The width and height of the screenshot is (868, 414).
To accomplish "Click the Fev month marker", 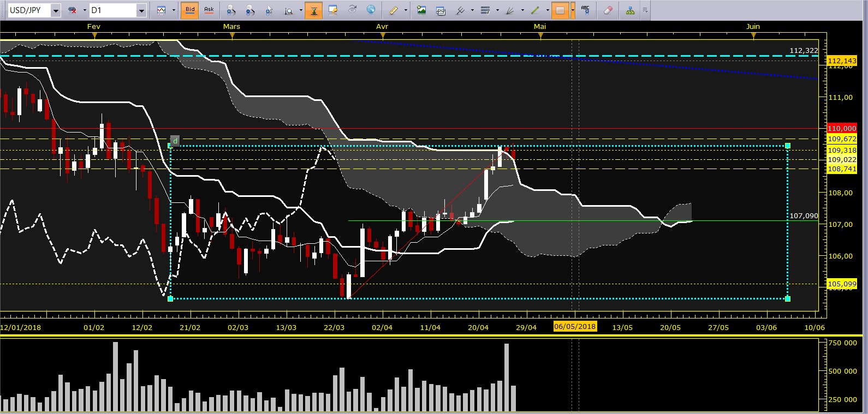I will (94, 26).
